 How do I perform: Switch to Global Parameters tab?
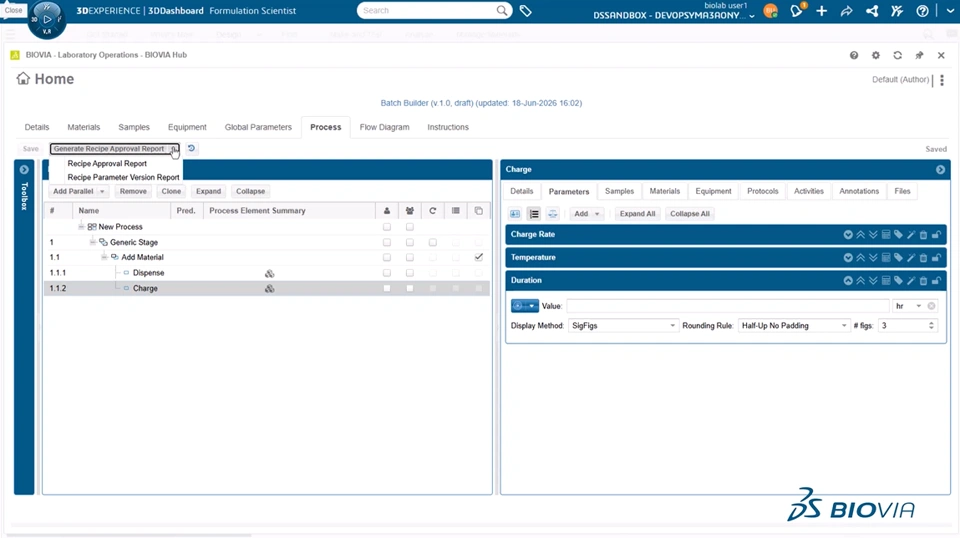258,127
